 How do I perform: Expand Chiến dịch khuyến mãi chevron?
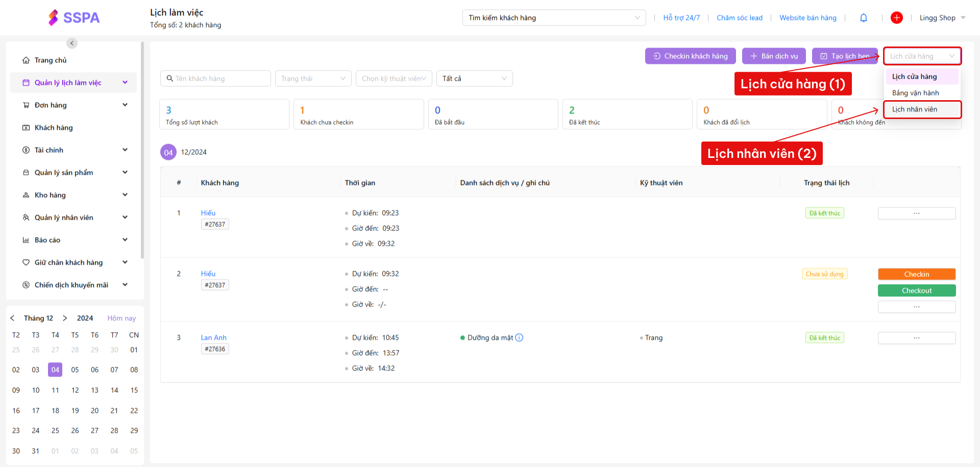125,285
